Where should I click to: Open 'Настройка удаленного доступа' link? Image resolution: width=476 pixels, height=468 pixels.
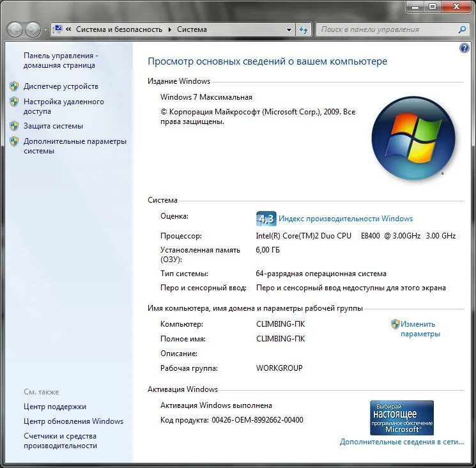[64, 106]
